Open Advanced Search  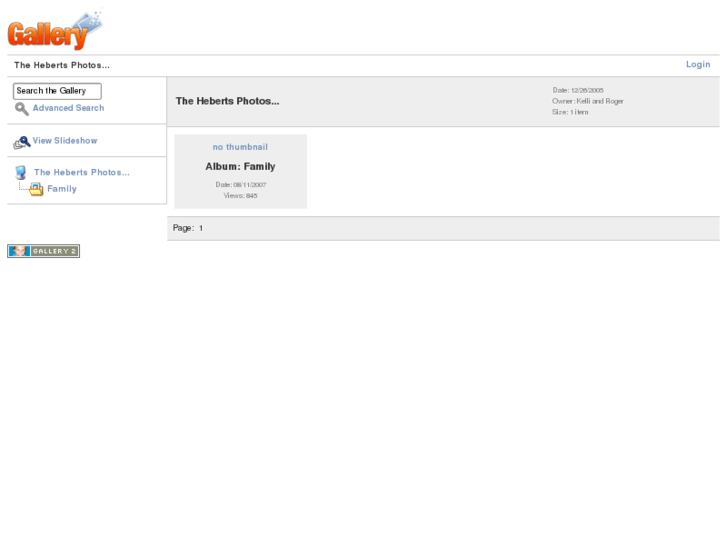(x=68, y=108)
